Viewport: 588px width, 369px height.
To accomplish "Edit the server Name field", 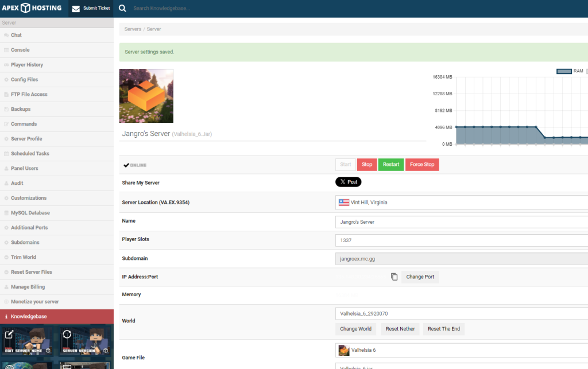I will click(462, 222).
